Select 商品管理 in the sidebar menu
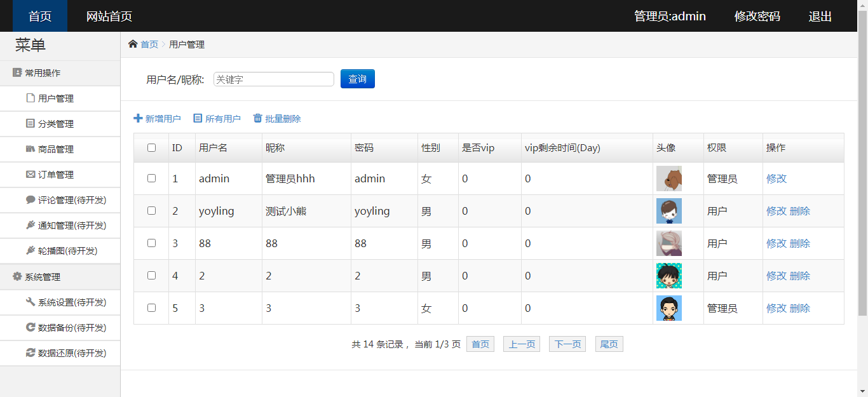The height and width of the screenshot is (397, 868). [56, 149]
